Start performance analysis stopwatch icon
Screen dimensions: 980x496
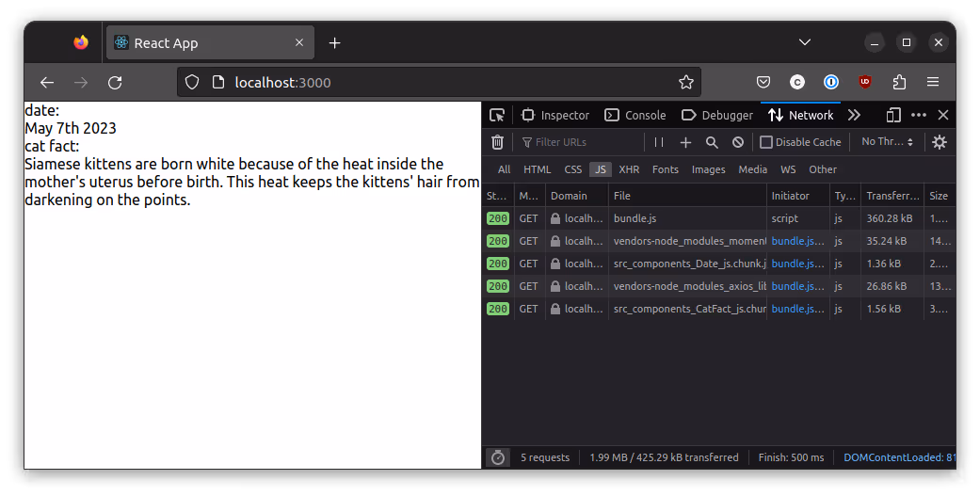click(498, 457)
